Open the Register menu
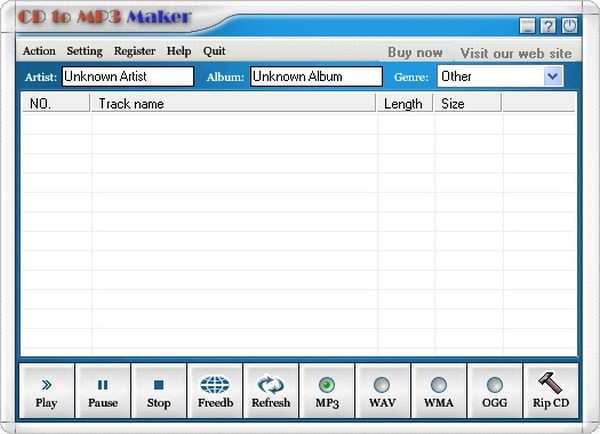Screen dimensions: 600x434 (x=134, y=51)
